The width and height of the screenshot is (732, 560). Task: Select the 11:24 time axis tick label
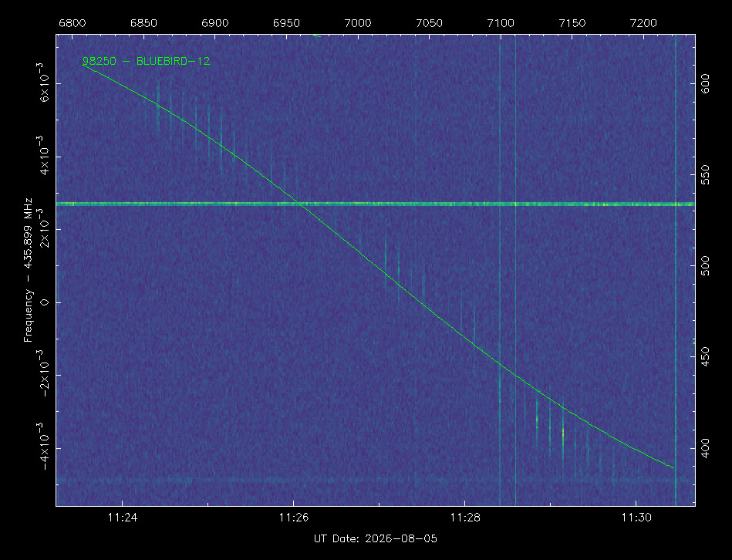click(123, 517)
